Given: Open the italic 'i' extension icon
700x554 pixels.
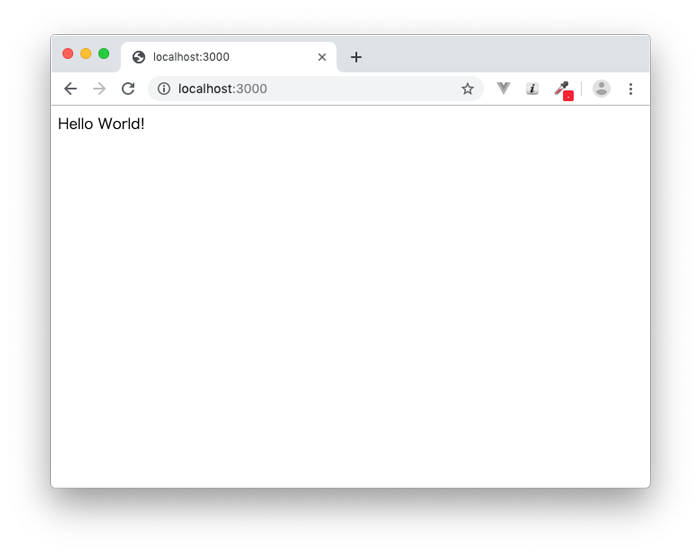Looking at the screenshot, I should point(532,89).
